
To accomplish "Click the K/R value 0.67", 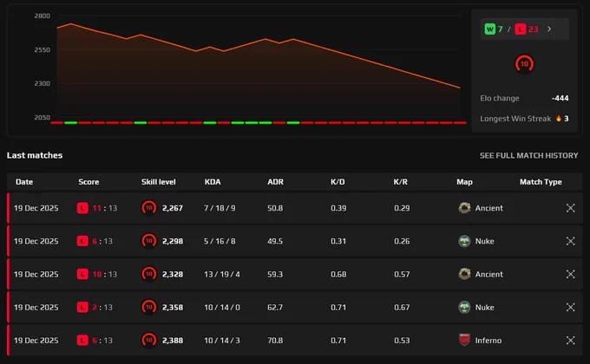I will [x=402, y=307].
